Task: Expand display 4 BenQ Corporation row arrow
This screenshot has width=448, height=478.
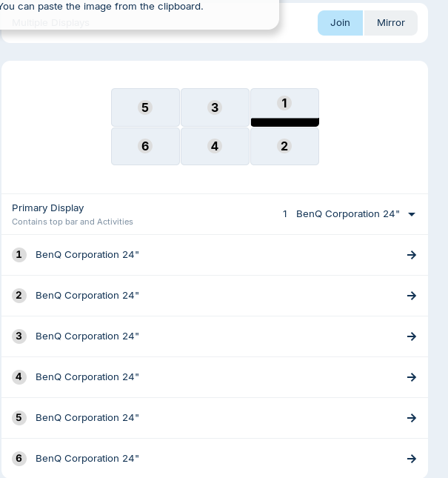Action: (x=412, y=377)
